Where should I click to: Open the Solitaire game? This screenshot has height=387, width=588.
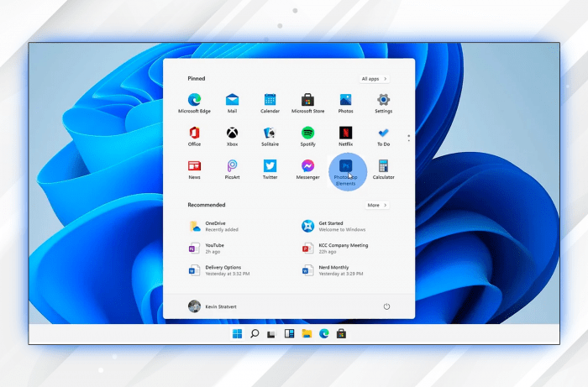270,133
